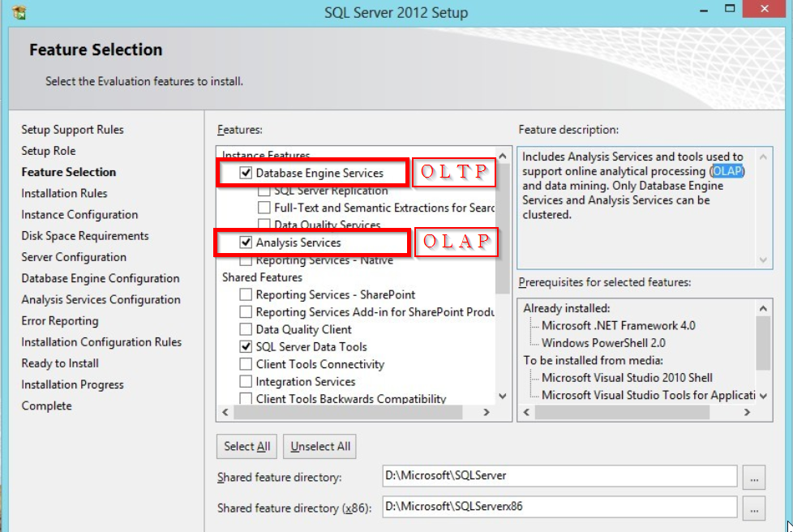Select Complete step in sidebar
The width and height of the screenshot is (793, 532).
pyautogui.click(x=46, y=405)
